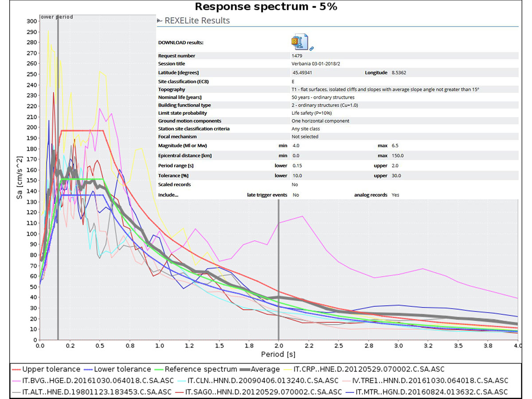This screenshot has height=399, width=532.
Task: Click IT.ALT..HNE 19801123 legend entry
Action: pyautogui.click(x=92, y=392)
